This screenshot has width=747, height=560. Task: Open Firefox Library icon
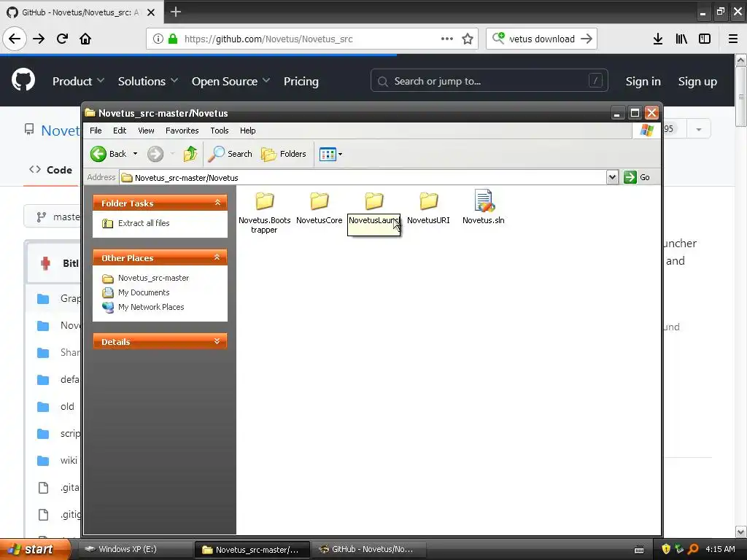pos(681,39)
